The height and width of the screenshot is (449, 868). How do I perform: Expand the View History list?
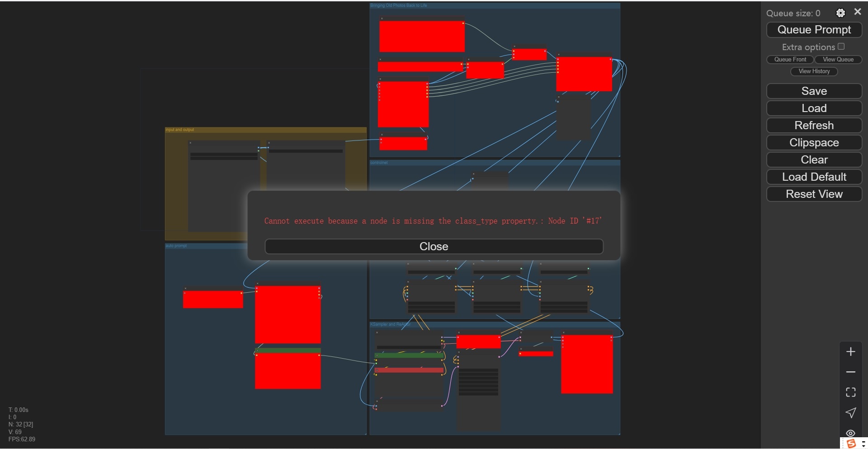(814, 71)
